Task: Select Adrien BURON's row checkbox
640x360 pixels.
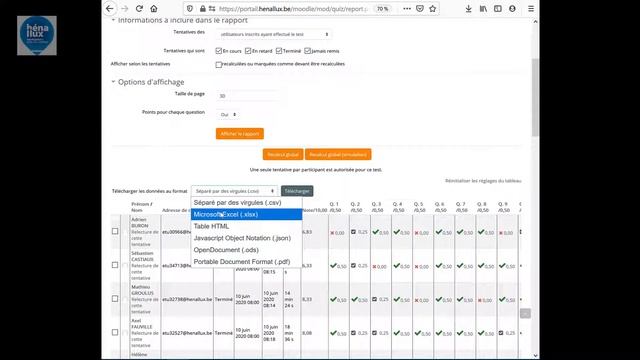Action: [x=115, y=231]
